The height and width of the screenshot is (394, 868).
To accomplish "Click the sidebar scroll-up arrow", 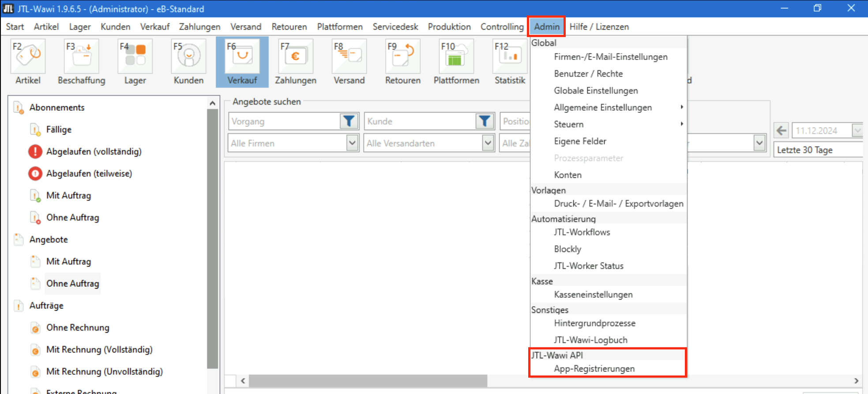I will coord(213,103).
